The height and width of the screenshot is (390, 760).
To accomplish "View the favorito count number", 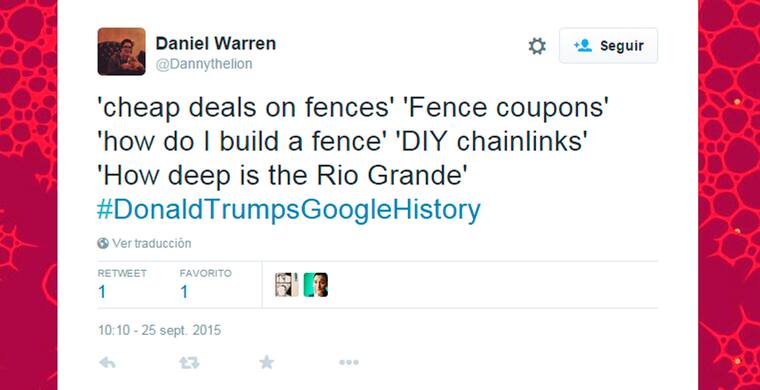I will 184,292.
